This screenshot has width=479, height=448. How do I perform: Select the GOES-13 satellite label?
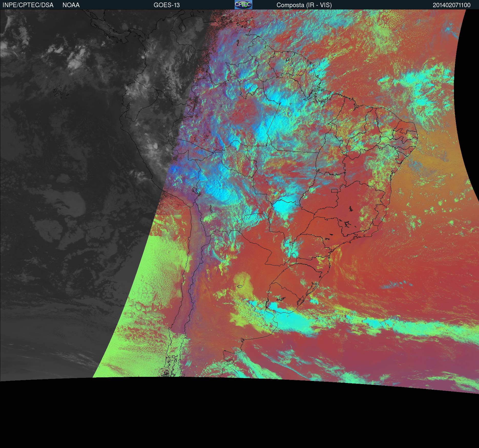pos(166,5)
